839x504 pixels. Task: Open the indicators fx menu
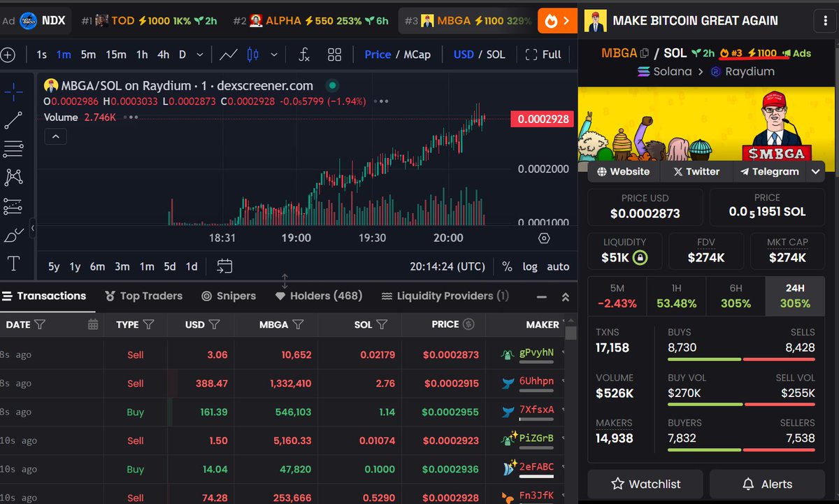tap(304, 55)
